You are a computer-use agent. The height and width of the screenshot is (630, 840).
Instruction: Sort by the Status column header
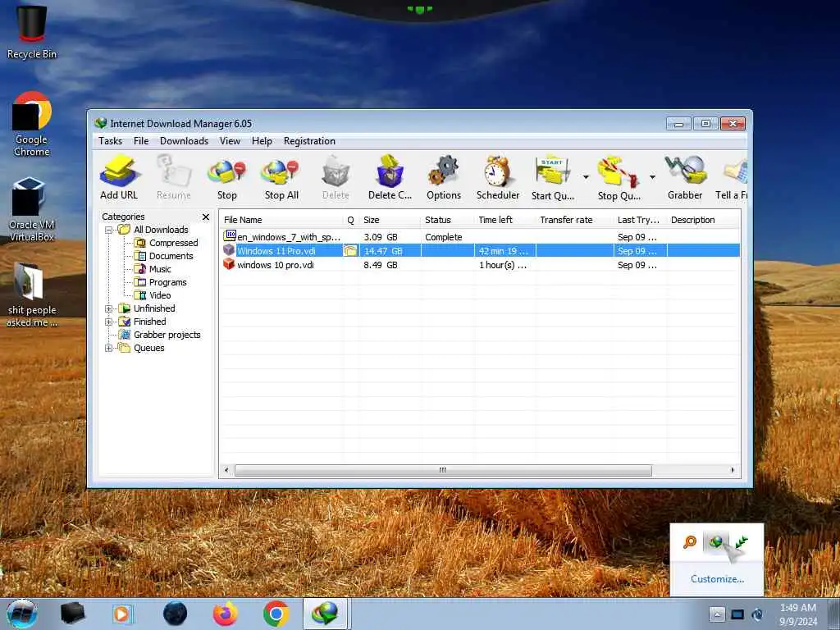pos(447,220)
